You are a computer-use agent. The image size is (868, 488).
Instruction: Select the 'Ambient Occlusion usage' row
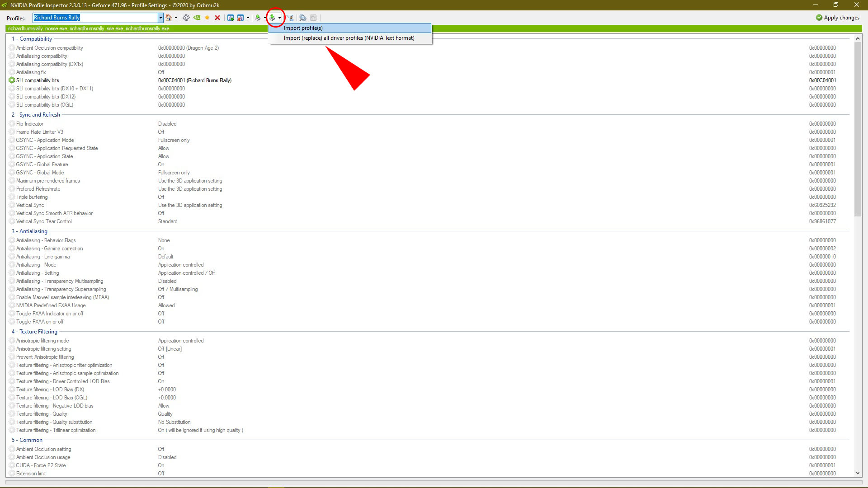coord(429,457)
